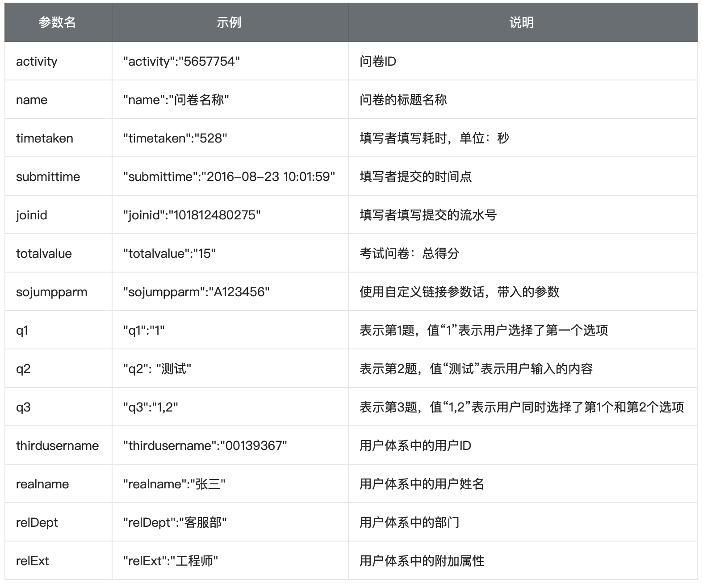The image size is (703, 588).
Task: Click the example "q3":"1,2"
Action: [x=151, y=407]
